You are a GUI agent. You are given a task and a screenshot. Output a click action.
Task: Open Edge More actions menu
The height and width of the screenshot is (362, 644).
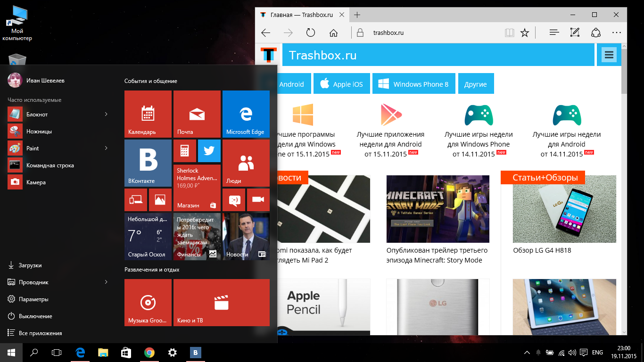click(x=616, y=33)
